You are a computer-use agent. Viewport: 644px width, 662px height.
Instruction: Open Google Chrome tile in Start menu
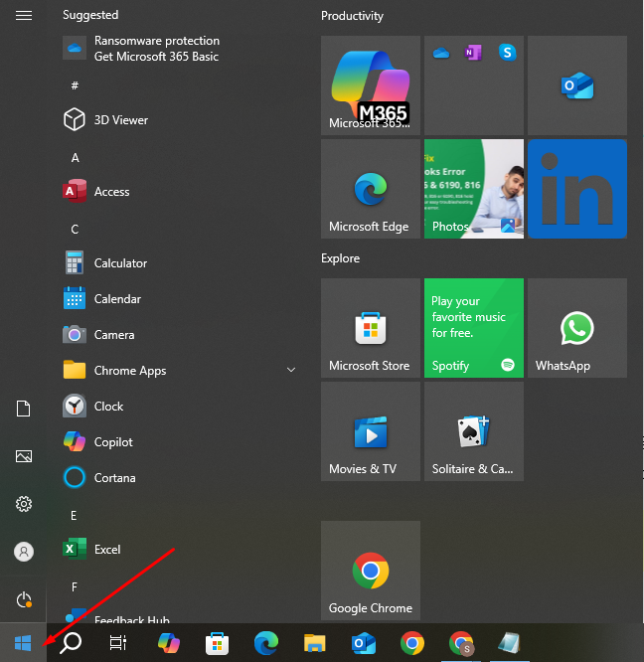[370, 571]
